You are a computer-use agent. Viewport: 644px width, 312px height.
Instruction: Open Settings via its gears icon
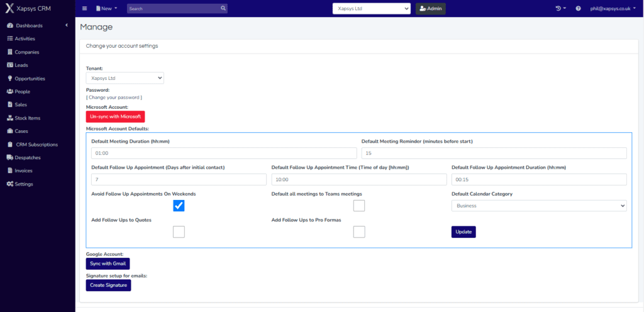tap(9, 184)
